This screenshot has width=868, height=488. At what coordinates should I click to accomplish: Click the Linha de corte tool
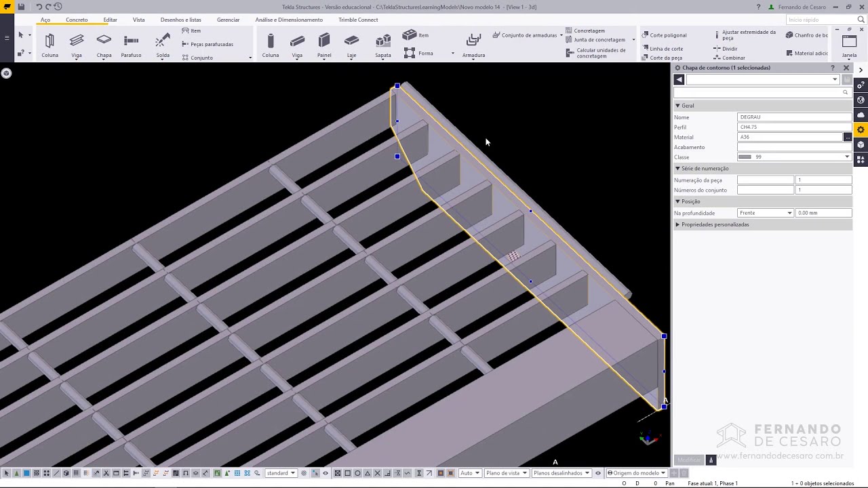click(x=662, y=49)
